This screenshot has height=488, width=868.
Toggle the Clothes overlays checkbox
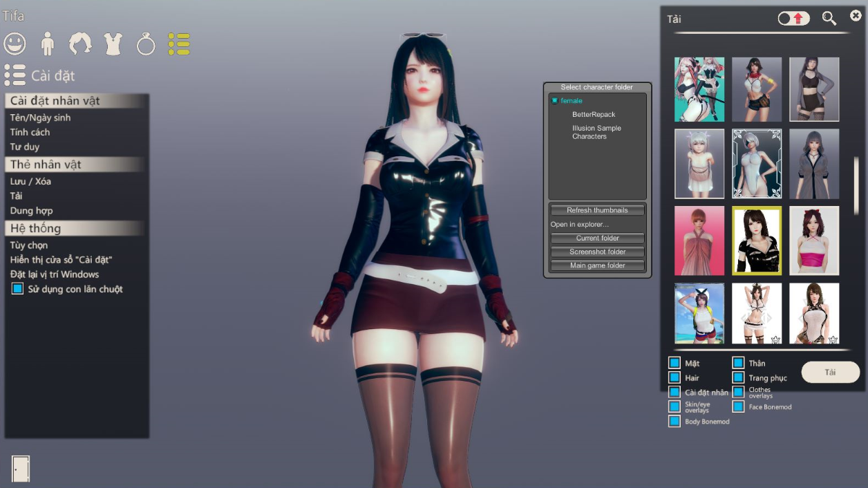click(x=738, y=392)
